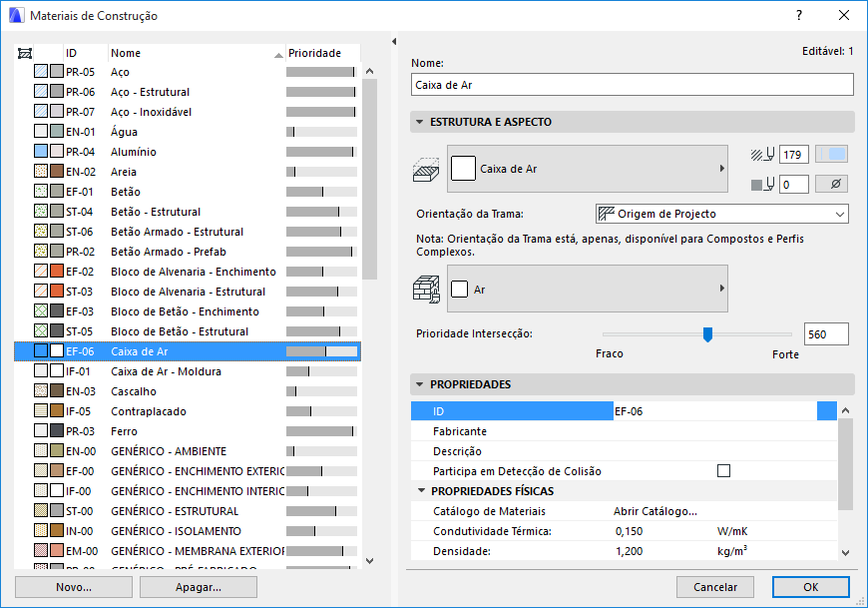The width and height of the screenshot is (868, 608).
Task: Open the Caixa de Ar cut fill selector
Action: (x=588, y=169)
